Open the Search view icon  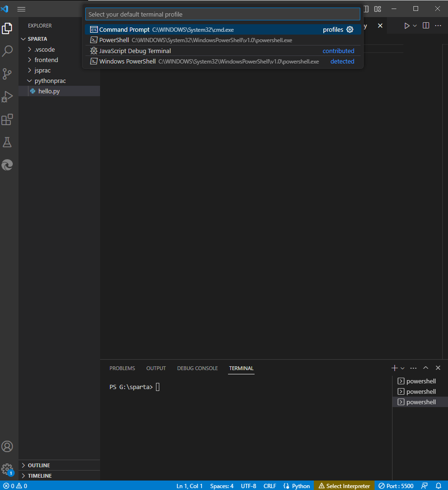point(7,51)
